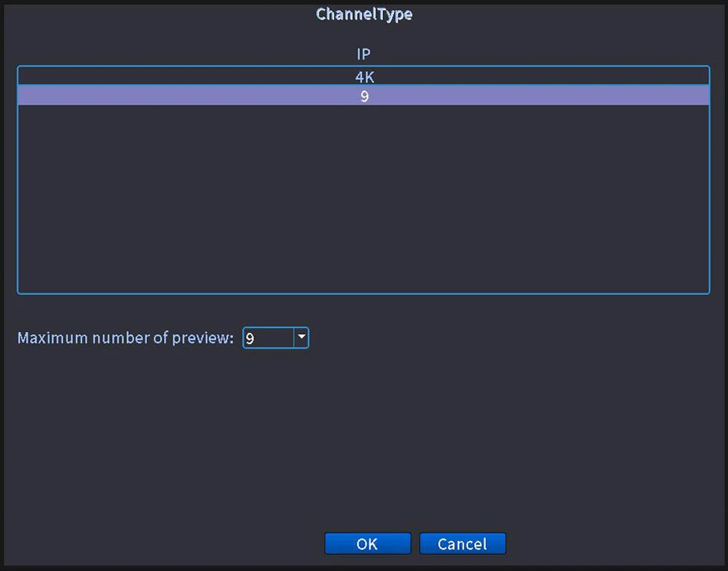Click the empty area of the channel list
Viewport: 728px width, 571px height.
click(363, 199)
